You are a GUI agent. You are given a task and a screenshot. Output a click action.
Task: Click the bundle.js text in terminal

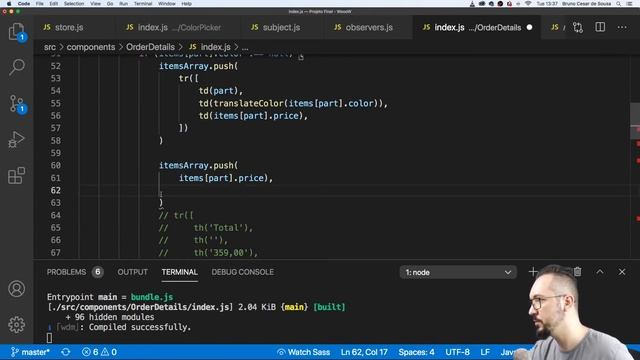point(152,297)
